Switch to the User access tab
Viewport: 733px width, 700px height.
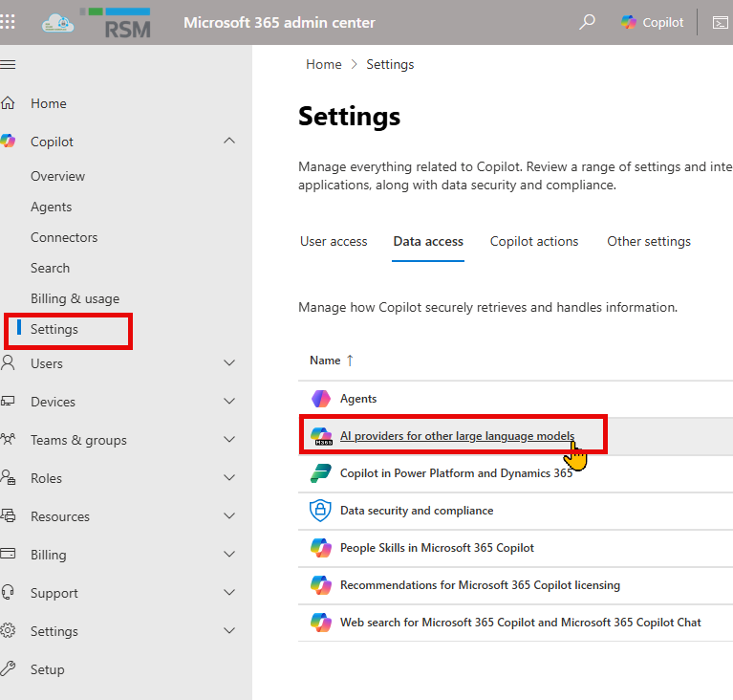(334, 241)
